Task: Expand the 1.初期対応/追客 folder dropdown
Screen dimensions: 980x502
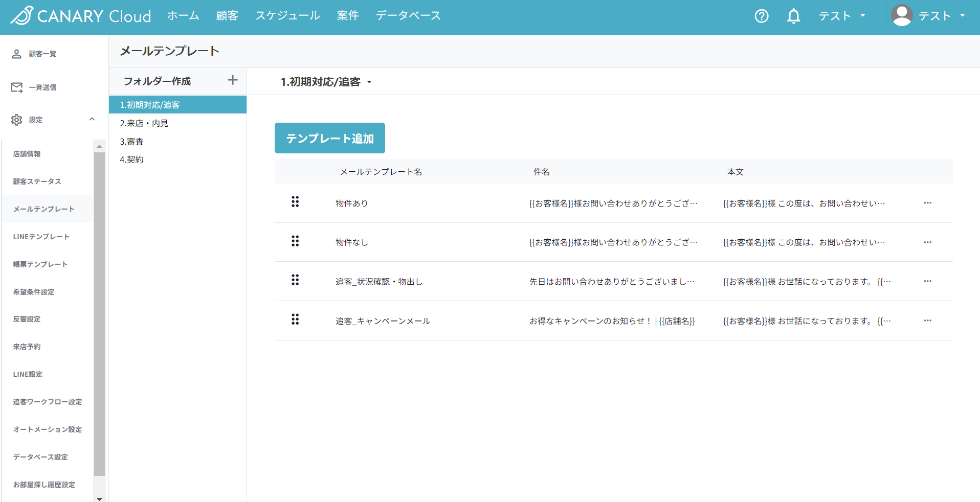Action: click(x=369, y=82)
